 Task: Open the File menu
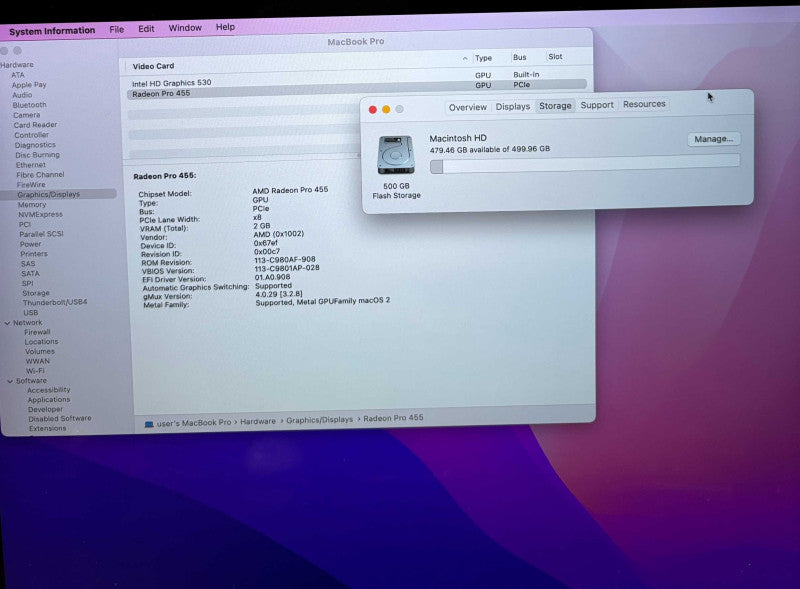tap(116, 30)
